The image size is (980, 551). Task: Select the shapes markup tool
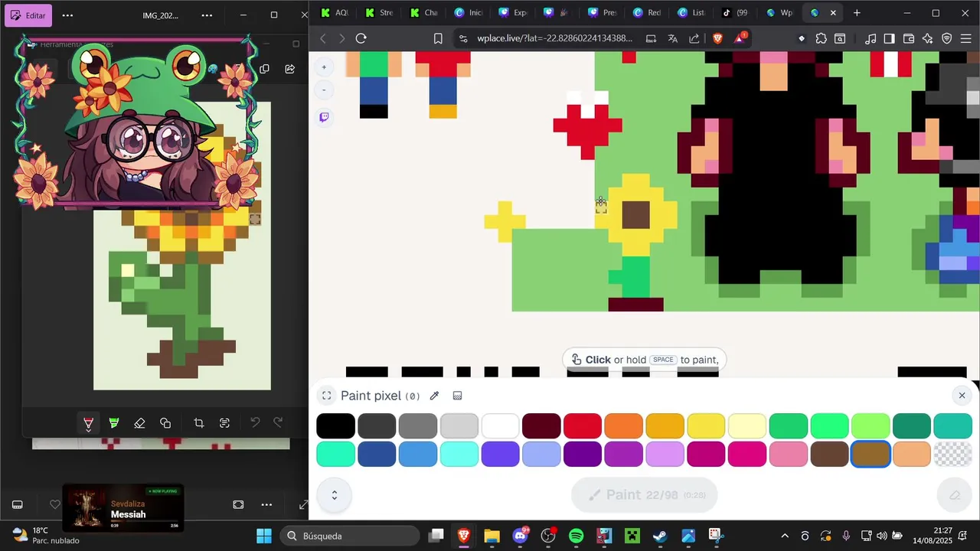click(165, 423)
